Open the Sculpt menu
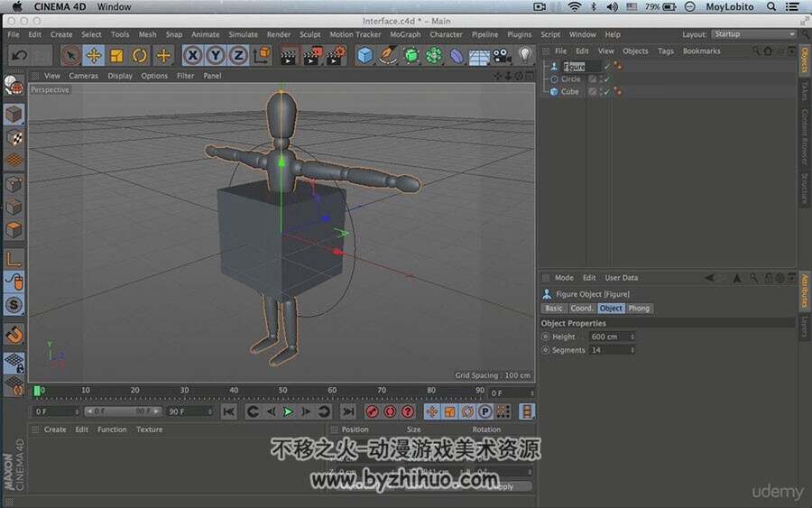The width and height of the screenshot is (812, 508). [x=309, y=34]
